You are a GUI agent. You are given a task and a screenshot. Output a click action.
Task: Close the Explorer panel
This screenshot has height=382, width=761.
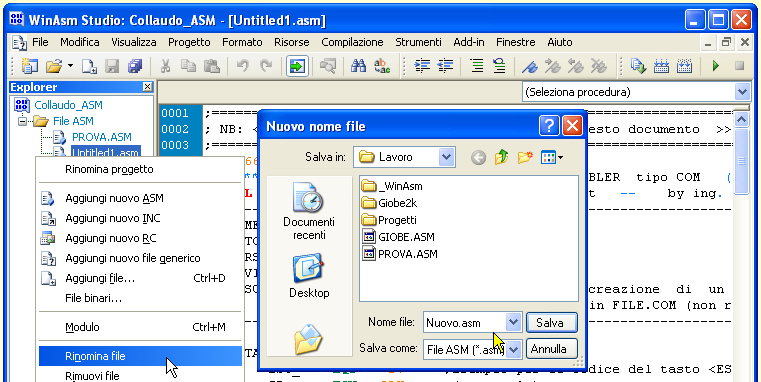[x=148, y=87]
